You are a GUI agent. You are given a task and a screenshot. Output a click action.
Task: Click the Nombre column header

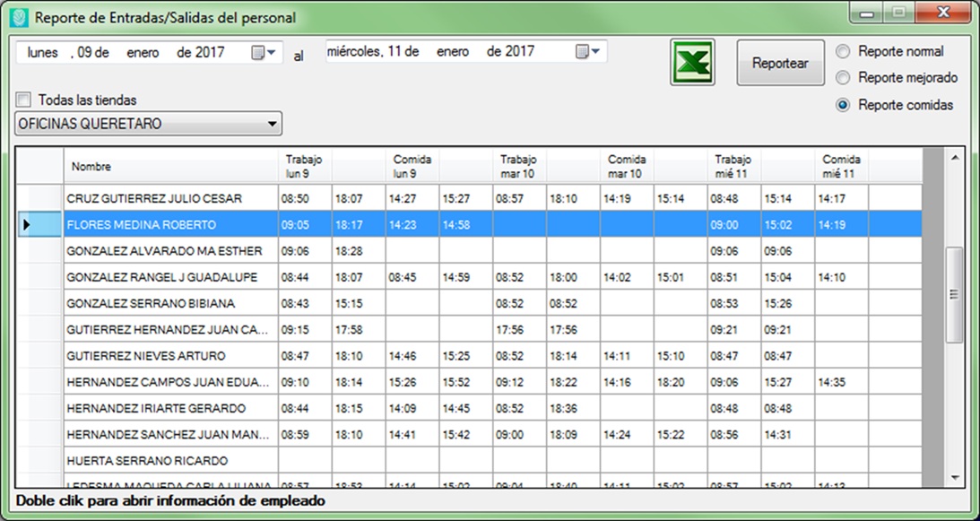coord(170,167)
